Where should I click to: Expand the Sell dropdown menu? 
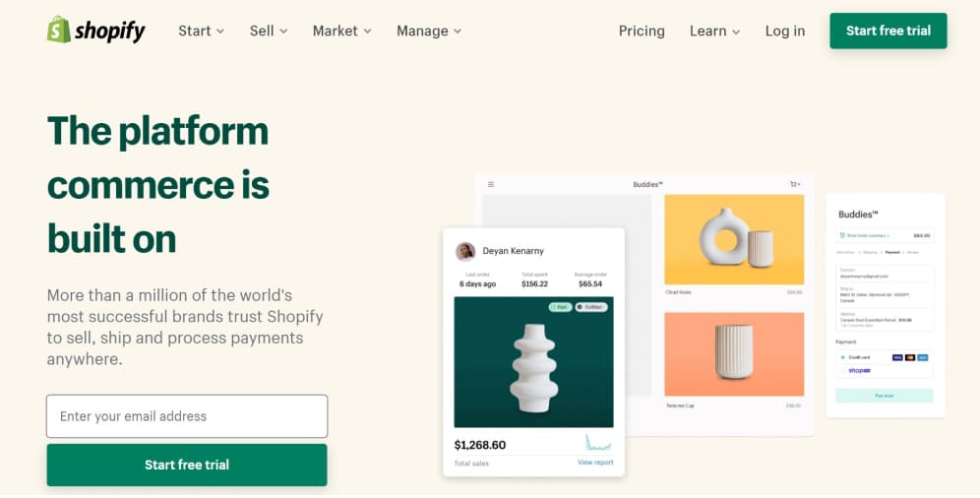(x=269, y=31)
